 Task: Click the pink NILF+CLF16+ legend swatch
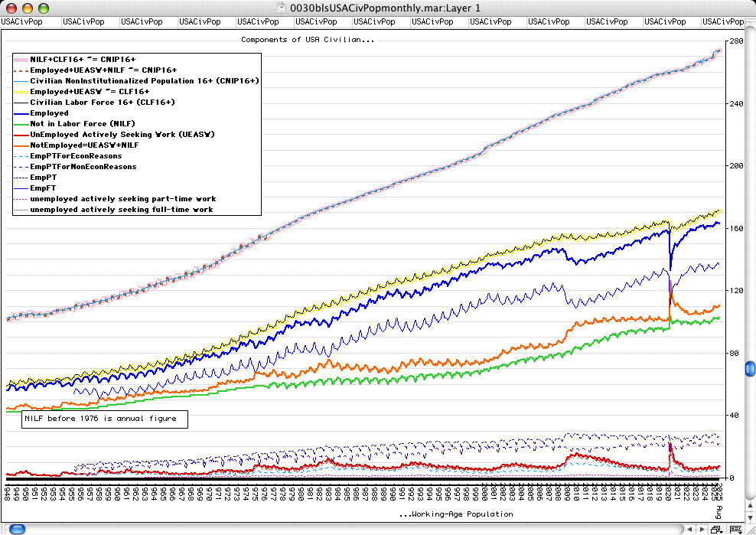pos(21,59)
